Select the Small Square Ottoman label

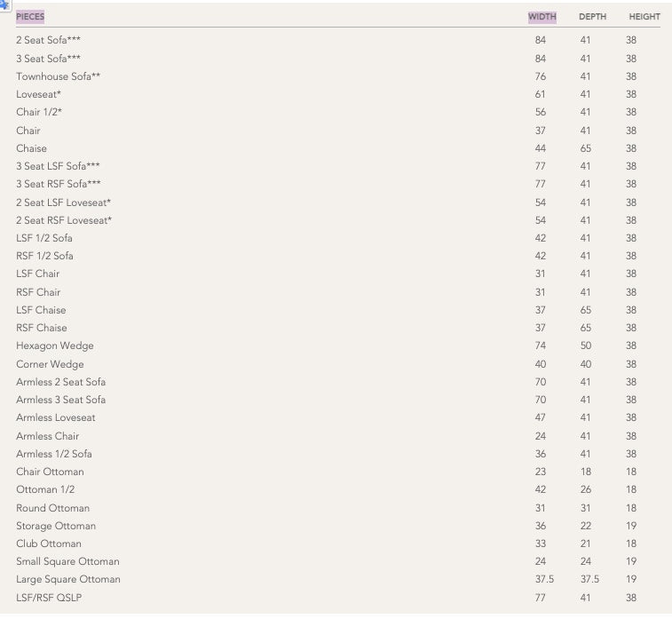click(x=67, y=561)
